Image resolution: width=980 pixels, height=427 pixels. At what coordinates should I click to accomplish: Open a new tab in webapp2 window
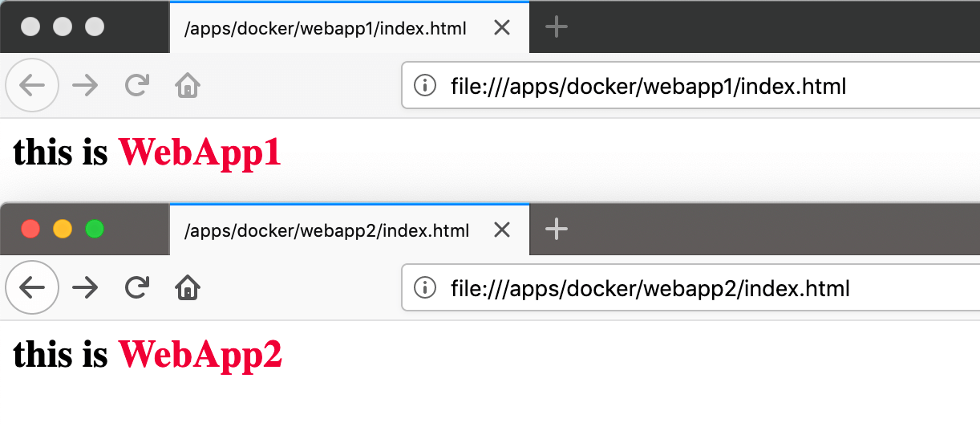557,230
